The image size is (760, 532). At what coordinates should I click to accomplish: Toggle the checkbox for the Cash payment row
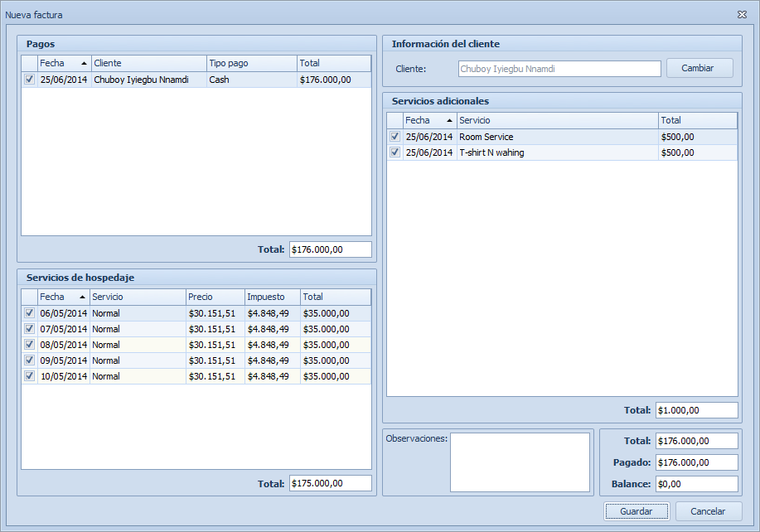[30, 80]
